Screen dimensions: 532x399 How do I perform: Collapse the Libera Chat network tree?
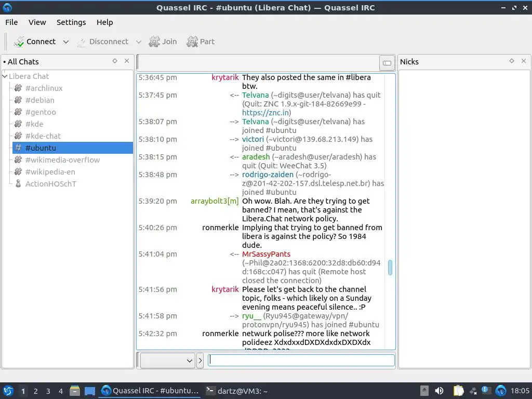[x=5, y=76]
